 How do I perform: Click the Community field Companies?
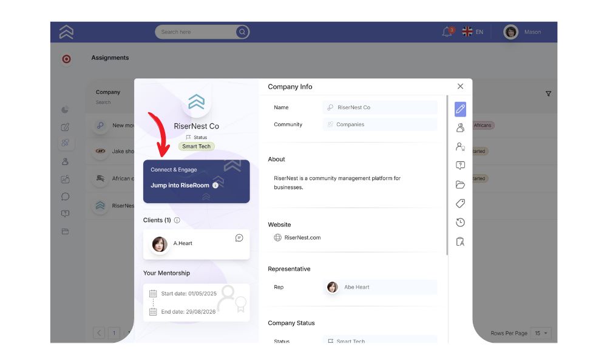[380, 124]
